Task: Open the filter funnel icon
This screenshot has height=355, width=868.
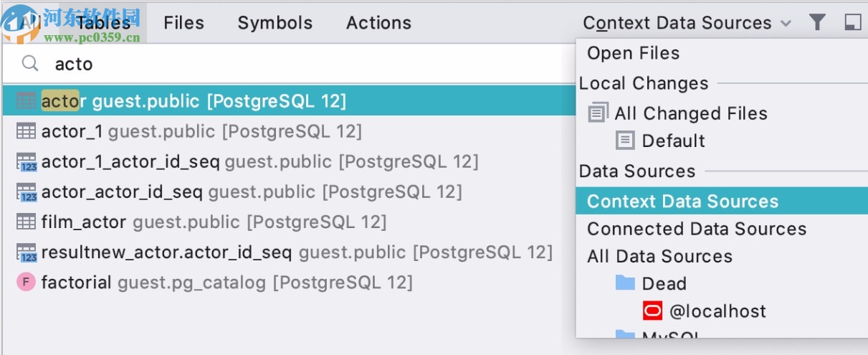Action: pos(817,22)
